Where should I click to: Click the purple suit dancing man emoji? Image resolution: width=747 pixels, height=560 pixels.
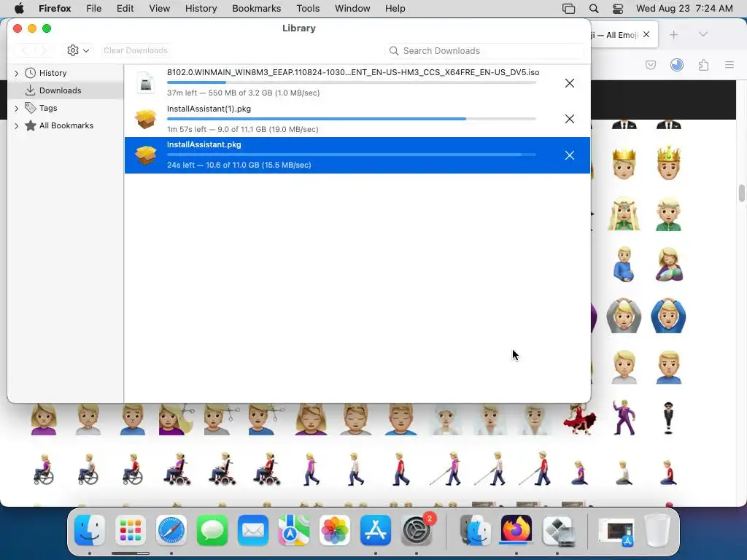pos(624,418)
